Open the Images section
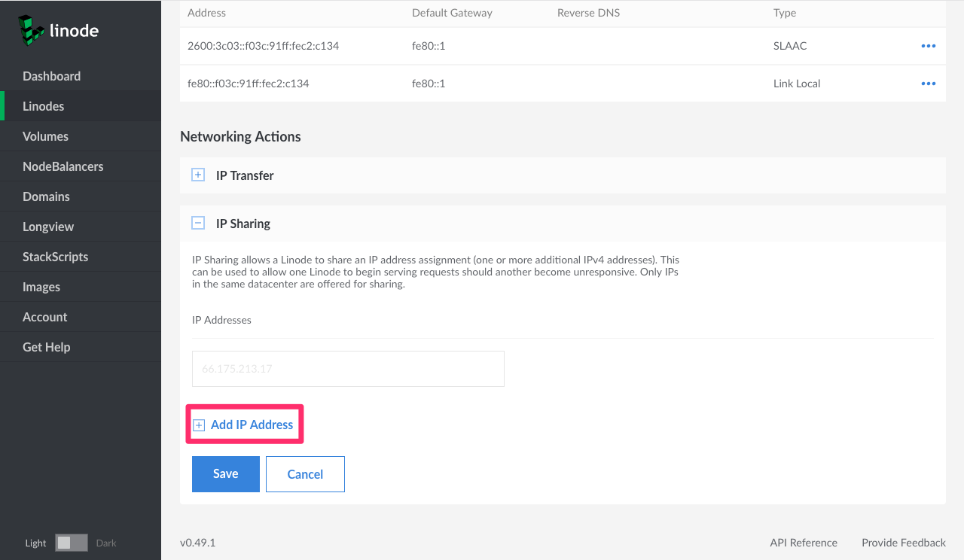 (41, 287)
